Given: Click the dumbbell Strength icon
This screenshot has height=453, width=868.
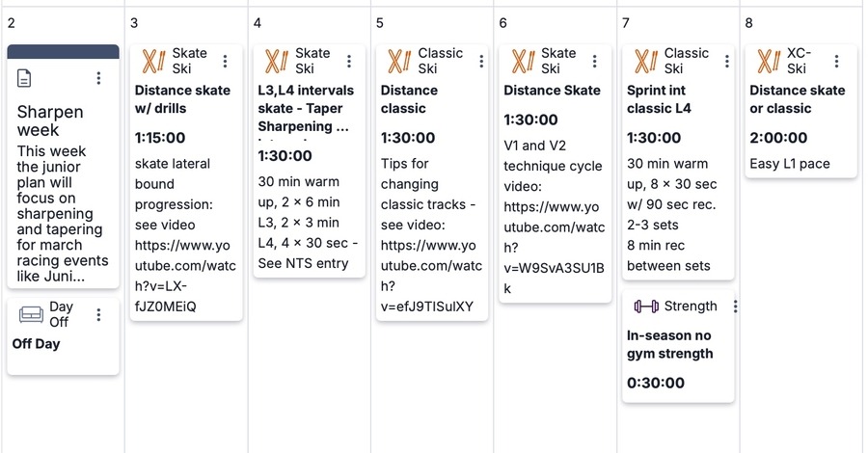Looking at the screenshot, I should coord(646,306).
